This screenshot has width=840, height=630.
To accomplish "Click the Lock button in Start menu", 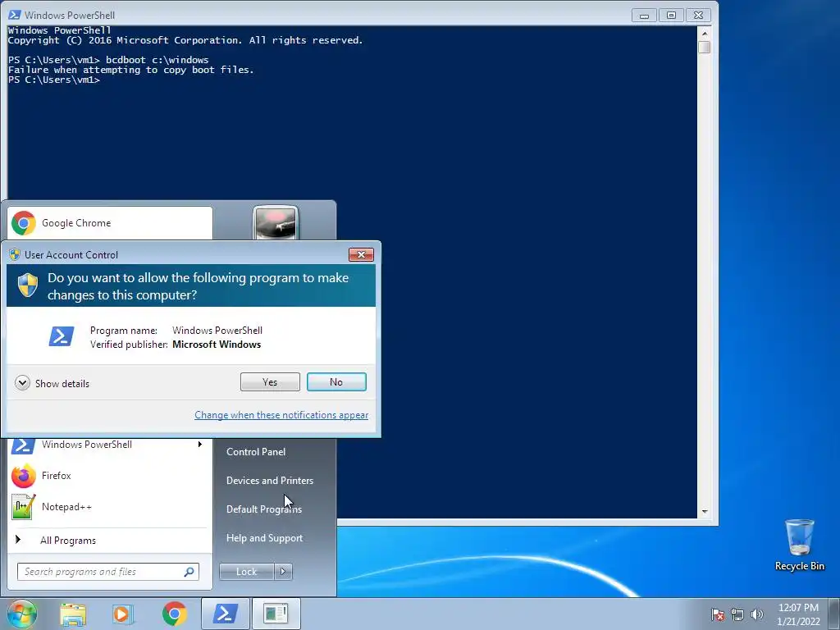I will click(x=246, y=572).
